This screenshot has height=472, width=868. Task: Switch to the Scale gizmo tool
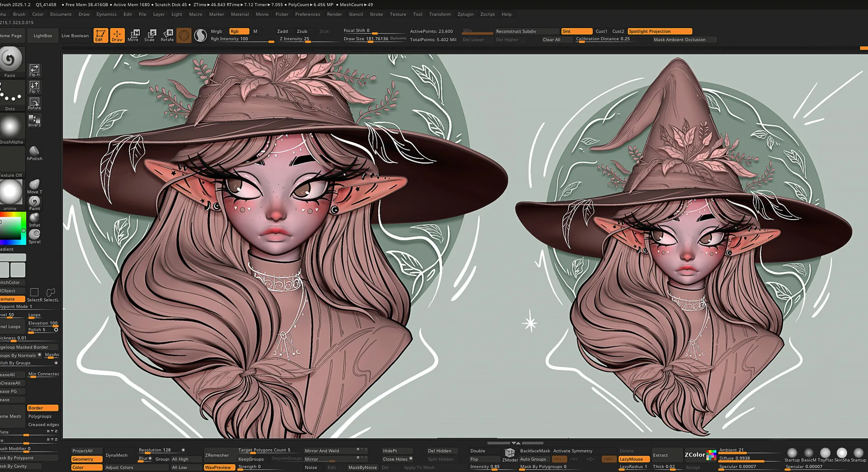click(x=150, y=35)
